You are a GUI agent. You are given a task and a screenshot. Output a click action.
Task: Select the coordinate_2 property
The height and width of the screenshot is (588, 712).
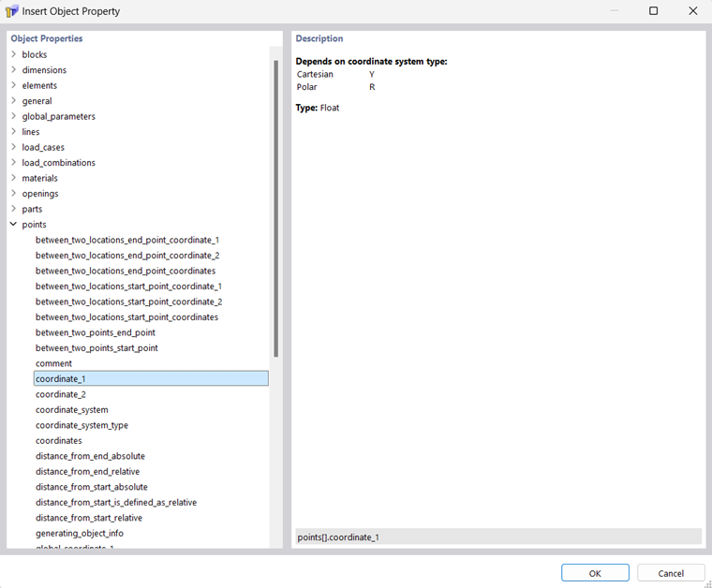60,394
